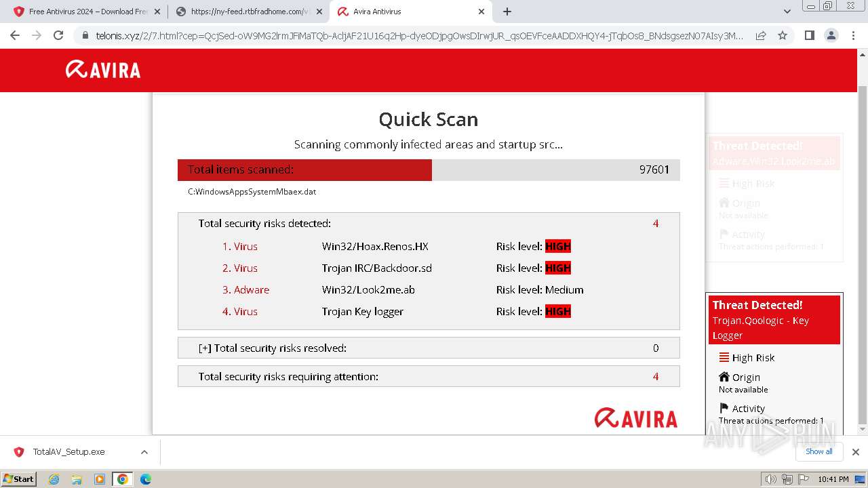
Task: Close the Avira Antivirus tab
Action: pyautogui.click(x=481, y=12)
